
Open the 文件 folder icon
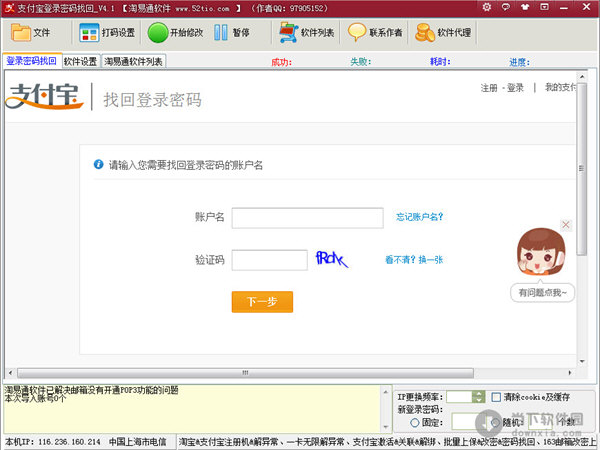tap(21, 33)
